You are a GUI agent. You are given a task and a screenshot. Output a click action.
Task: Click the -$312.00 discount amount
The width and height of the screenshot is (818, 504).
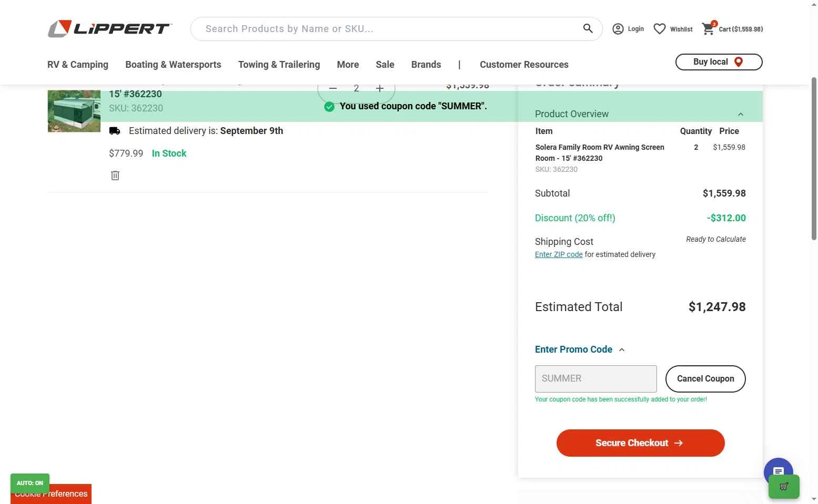[726, 218]
